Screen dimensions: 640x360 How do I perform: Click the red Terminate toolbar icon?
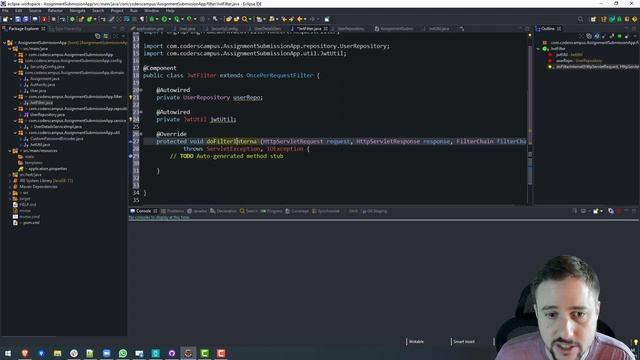pos(44,19)
